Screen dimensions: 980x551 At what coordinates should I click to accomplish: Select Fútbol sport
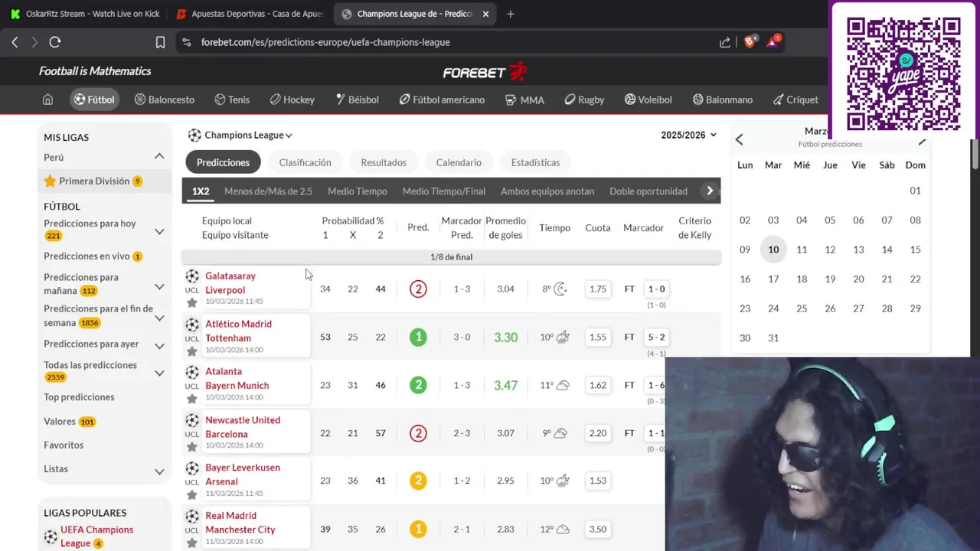[94, 99]
